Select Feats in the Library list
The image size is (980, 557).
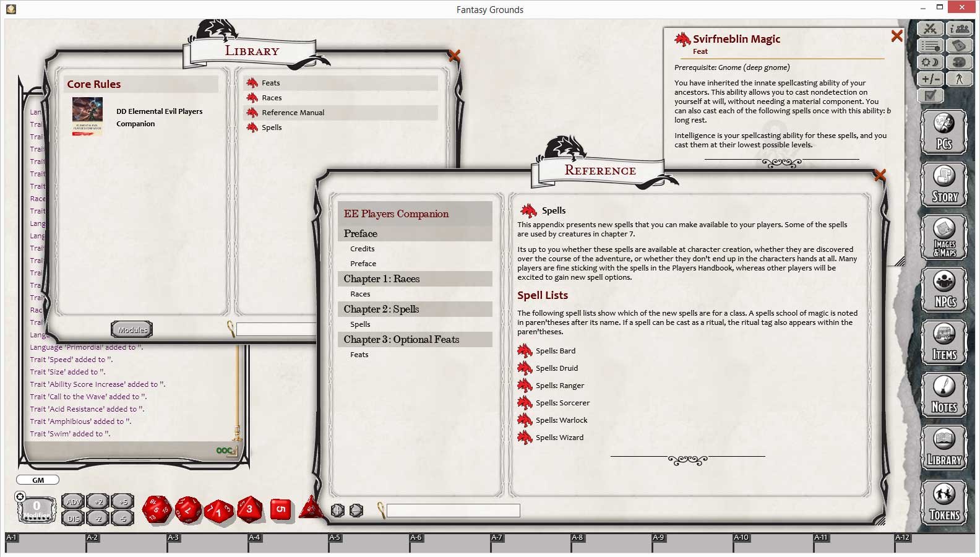[x=270, y=83]
